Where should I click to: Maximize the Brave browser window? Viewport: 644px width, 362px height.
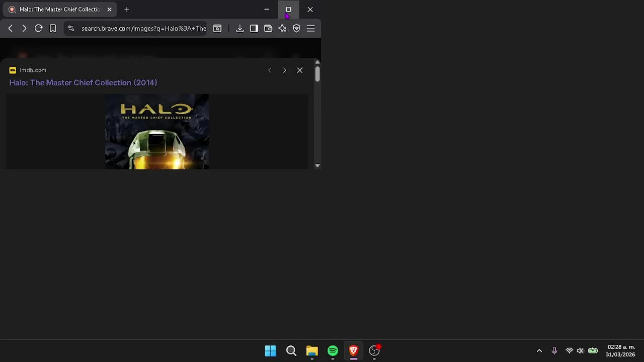tap(288, 10)
